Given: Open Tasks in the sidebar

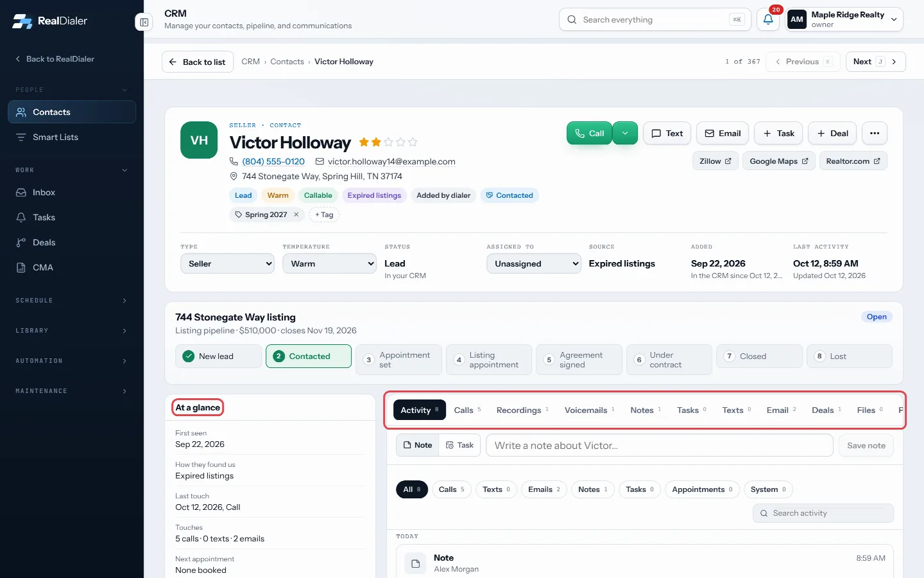Looking at the screenshot, I should 72,218.
